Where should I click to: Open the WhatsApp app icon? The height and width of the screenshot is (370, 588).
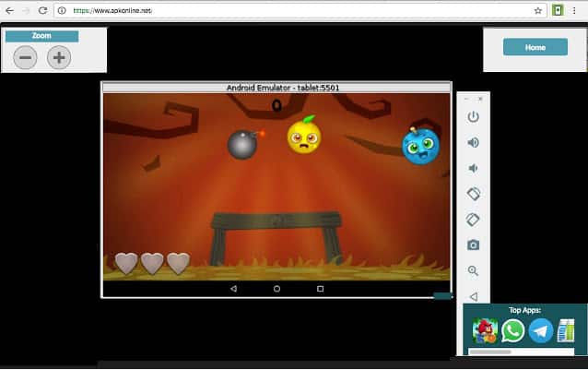click(x=512, y=330)
